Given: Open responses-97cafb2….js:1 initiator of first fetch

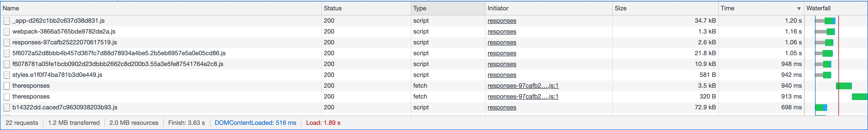Looking at the screenshot, I should point(523,86).
